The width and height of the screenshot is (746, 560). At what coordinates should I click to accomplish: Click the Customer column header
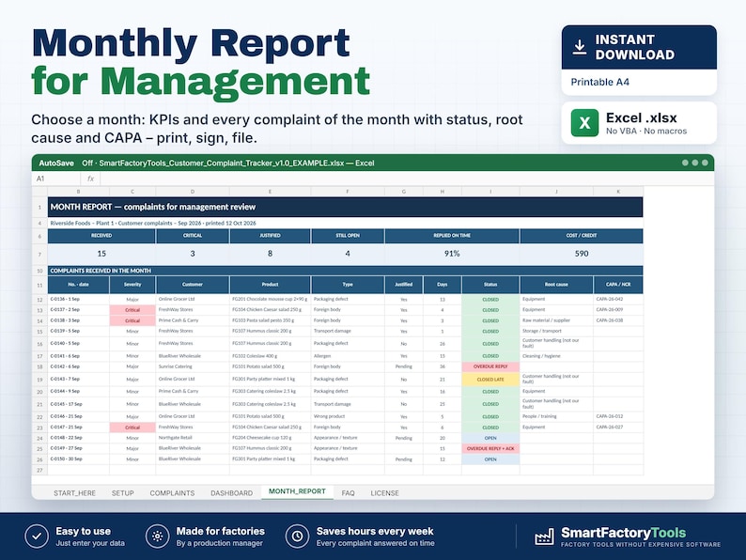pos(193,285)
